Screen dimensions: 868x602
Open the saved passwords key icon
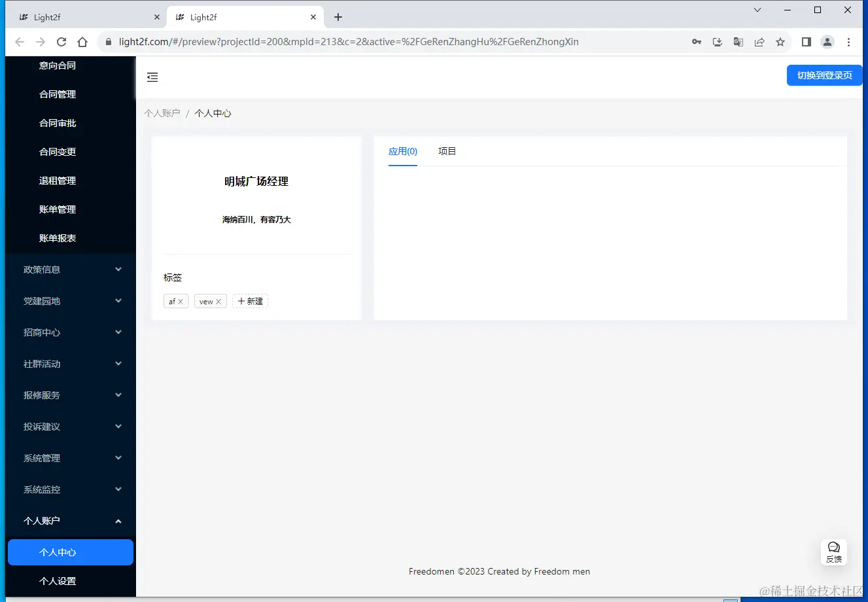[x=697, y=42]
